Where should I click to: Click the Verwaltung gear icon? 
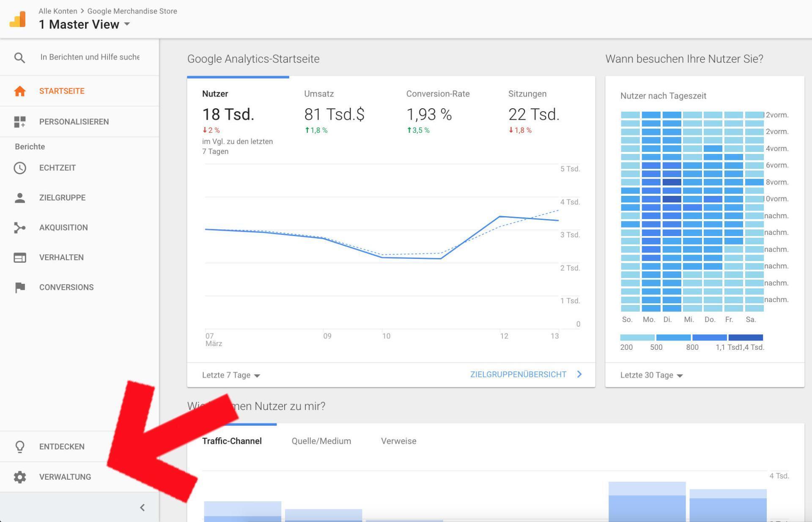pyautogui.click(x=20, y=477)
